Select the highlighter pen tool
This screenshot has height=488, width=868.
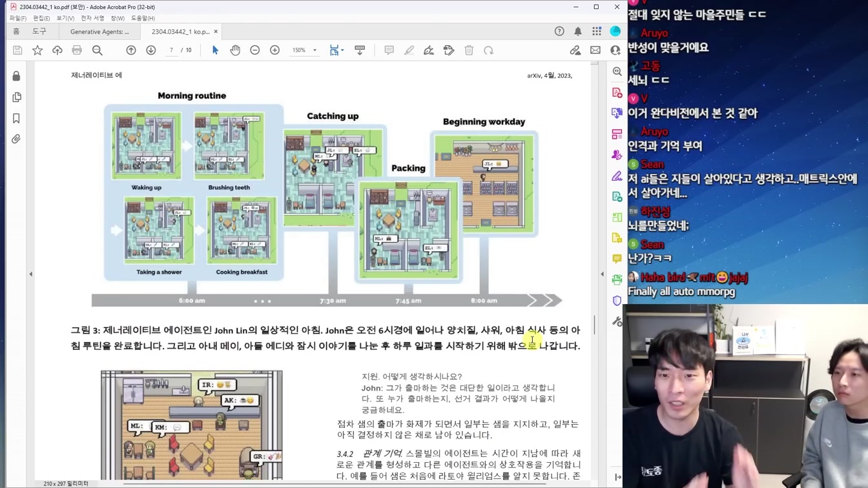[409, 50]
